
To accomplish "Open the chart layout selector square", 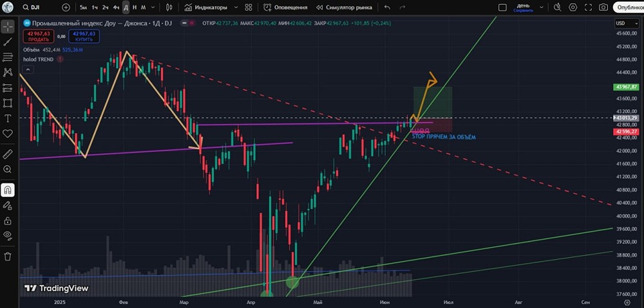I will 502,7.
